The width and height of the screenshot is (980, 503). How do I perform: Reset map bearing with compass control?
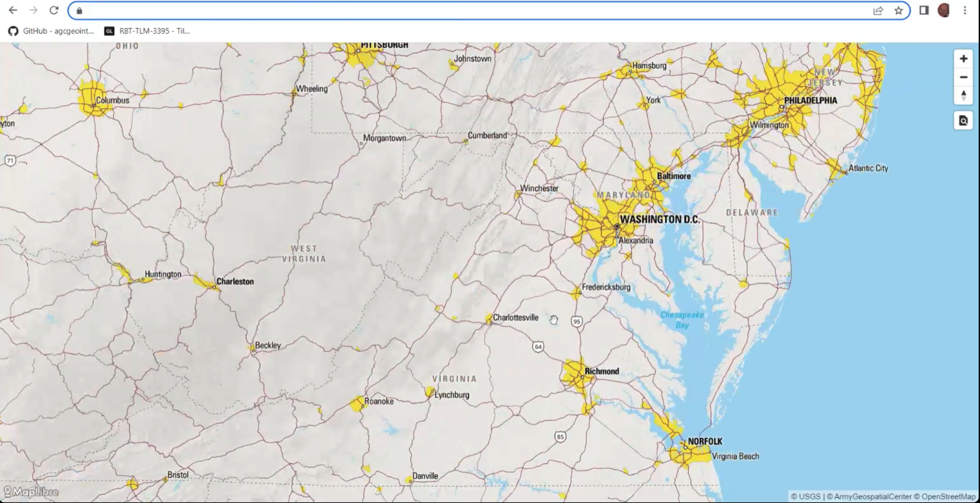[963, 95]
